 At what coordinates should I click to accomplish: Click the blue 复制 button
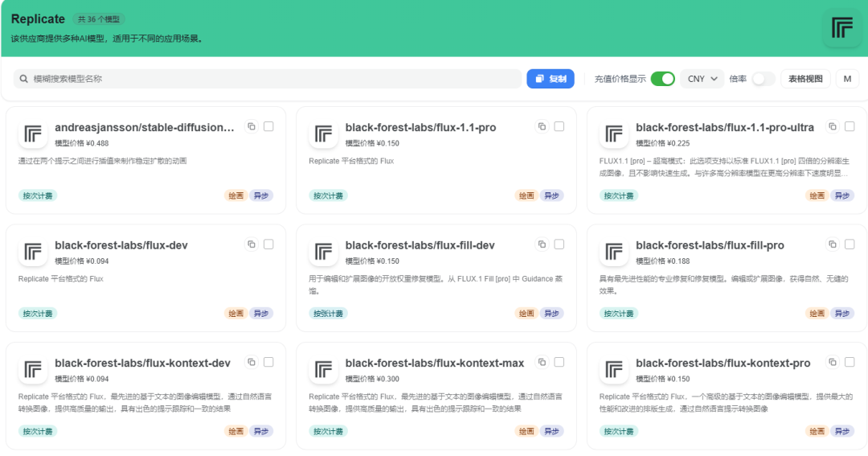coord(551,79)
